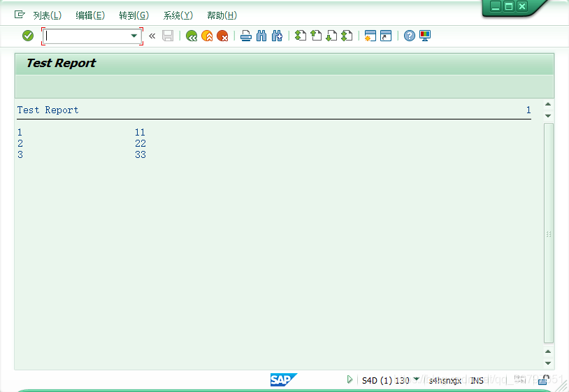Click the Save disk icon

tap(168, 36)
